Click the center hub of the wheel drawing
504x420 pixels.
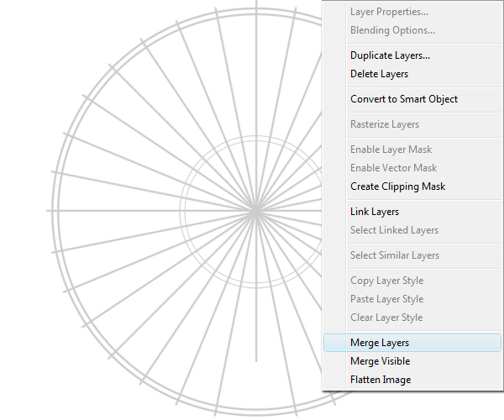(x=255, y=211)
